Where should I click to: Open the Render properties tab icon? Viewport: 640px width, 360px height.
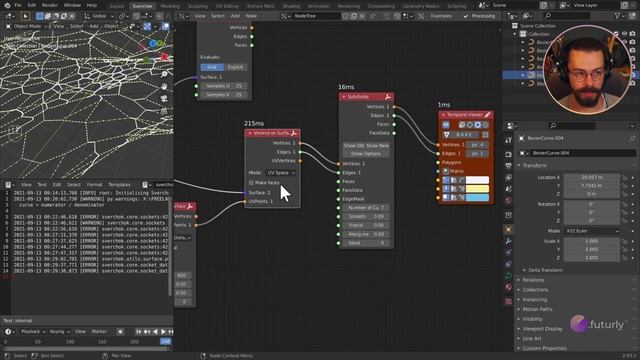tap(508, 154)
